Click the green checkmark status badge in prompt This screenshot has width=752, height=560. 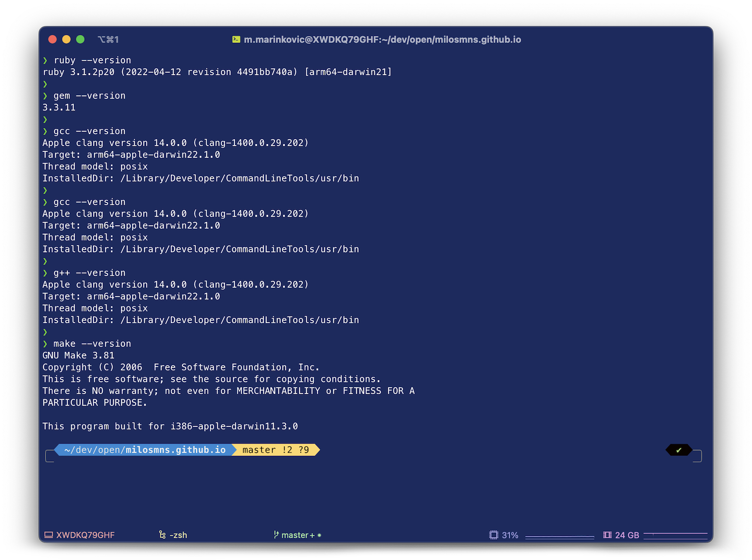pos(679,450)
